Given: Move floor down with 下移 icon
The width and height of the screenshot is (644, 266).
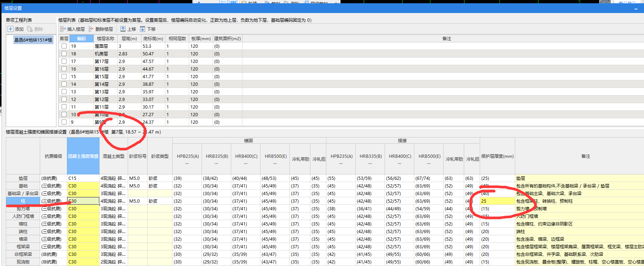Looking at the screenshot, I should click(x=143, y=29).
